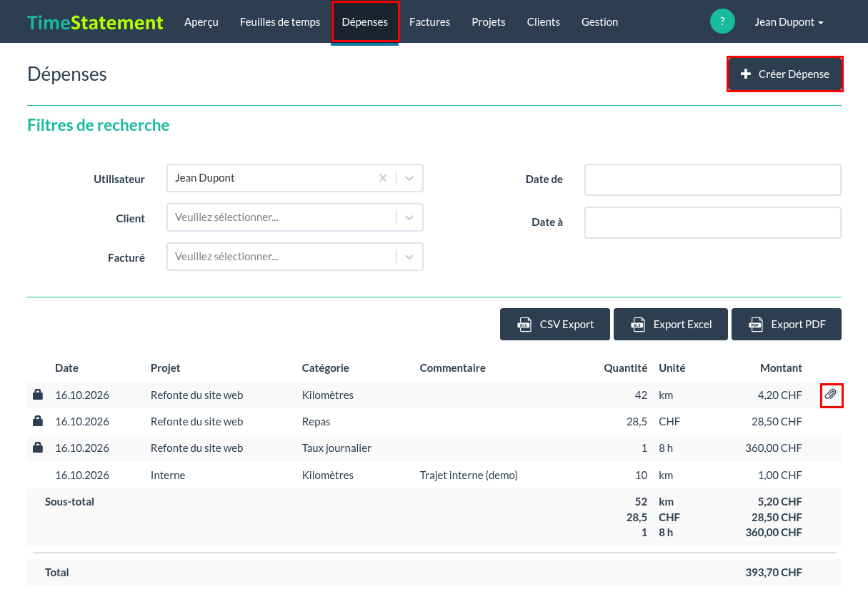Open the paperclip attachment on the Kilomètres 42 km row

(x=831, y=395)
